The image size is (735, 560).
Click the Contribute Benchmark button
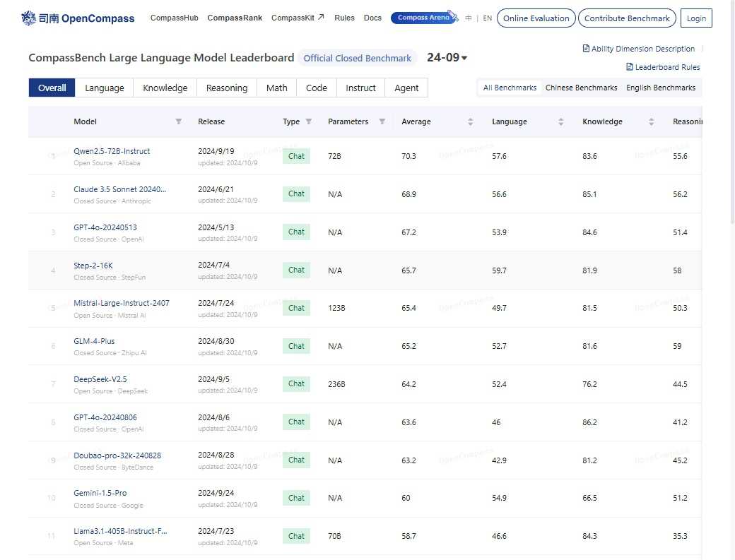click(627, 18)
